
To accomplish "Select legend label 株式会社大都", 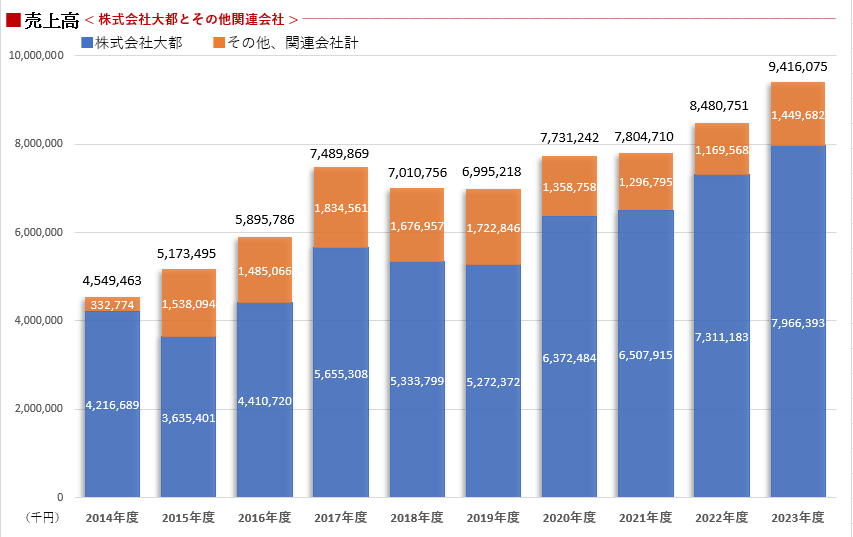I will (139, 42).
